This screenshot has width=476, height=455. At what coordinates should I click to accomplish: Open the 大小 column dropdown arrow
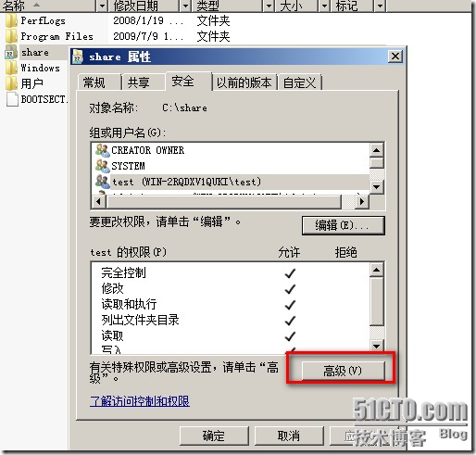coord(324,6)
